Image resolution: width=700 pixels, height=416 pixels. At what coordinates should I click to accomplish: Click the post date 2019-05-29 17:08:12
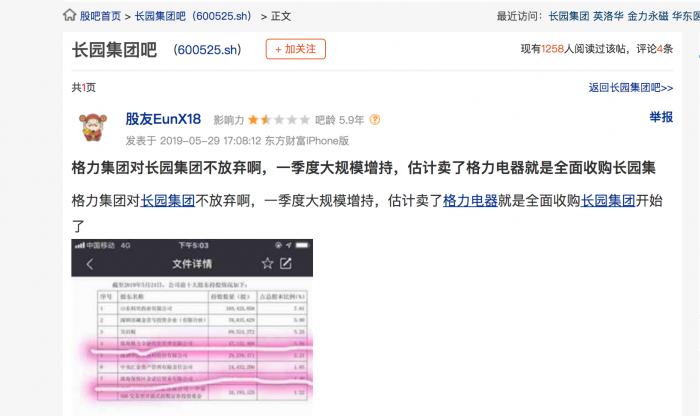pyautogui.click(x=210, y=141)
